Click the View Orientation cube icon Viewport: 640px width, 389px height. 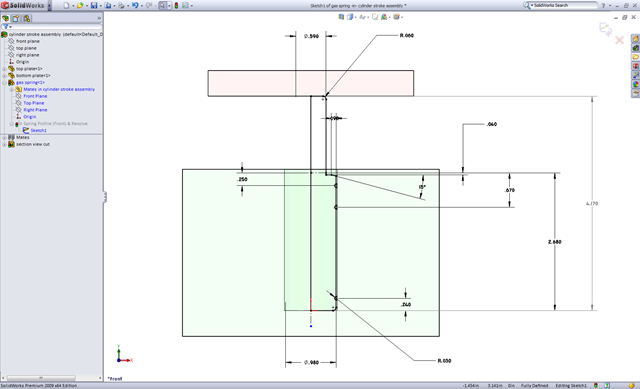coord(350,17)
